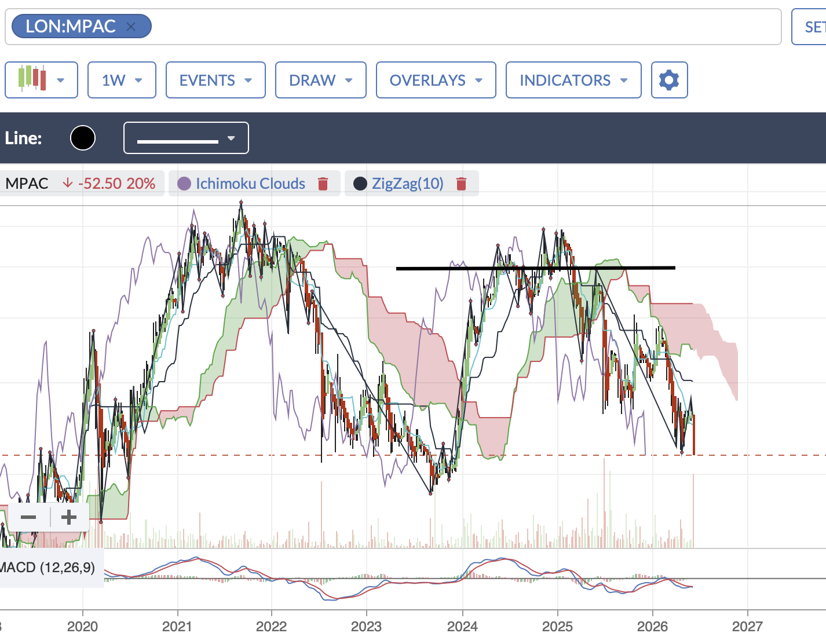Viewport: 826px width, 644px height.
Task: Open chart settings gear icon
Action: click(x=669, y=80)
